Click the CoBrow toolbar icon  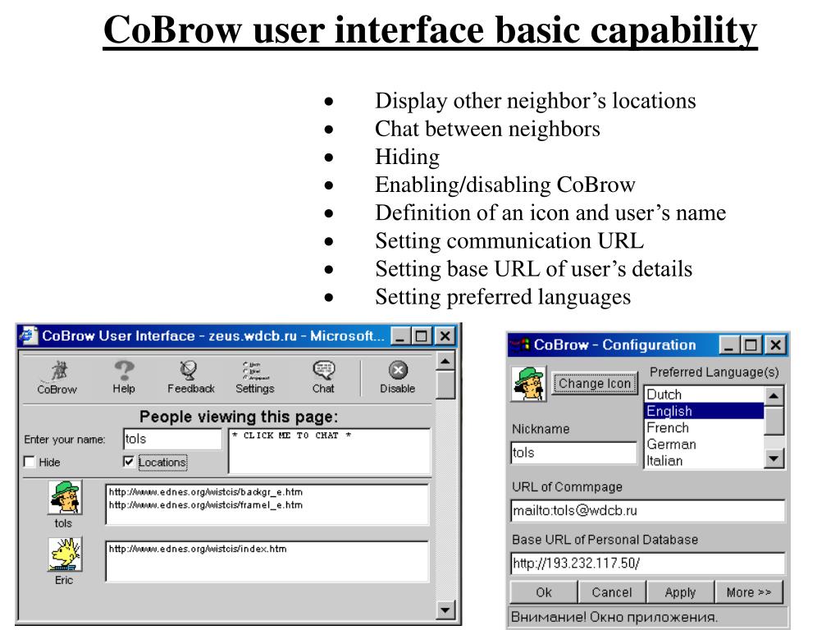pyautogui.click(x=57, y=377)
